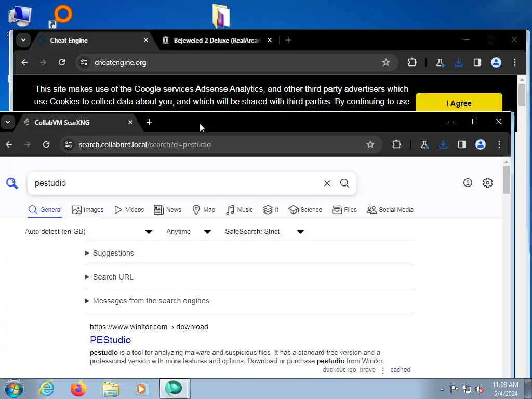Launch Internet Explorer from the taskbar
This screenshot has height=399, width=532.
click(46, 389)
